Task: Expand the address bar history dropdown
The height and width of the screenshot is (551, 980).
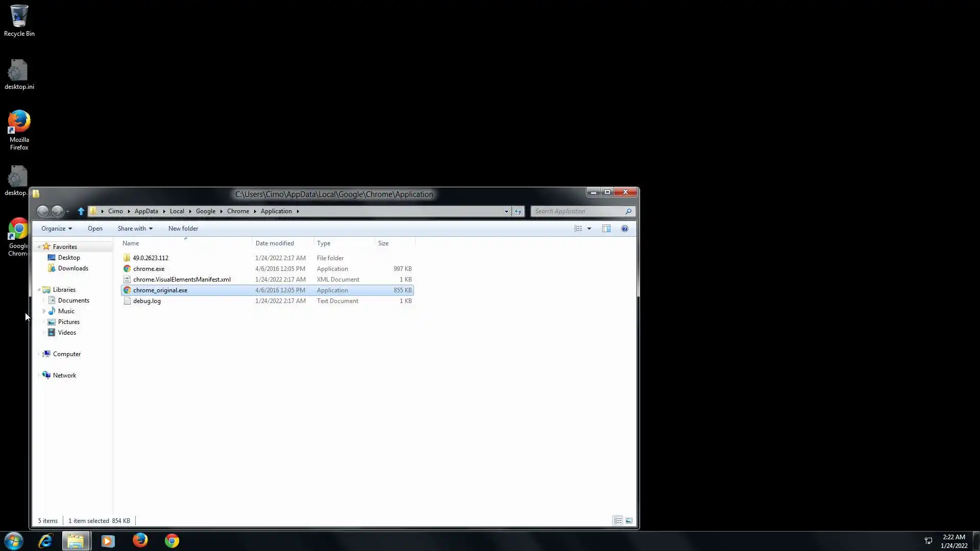Action: 506,211
